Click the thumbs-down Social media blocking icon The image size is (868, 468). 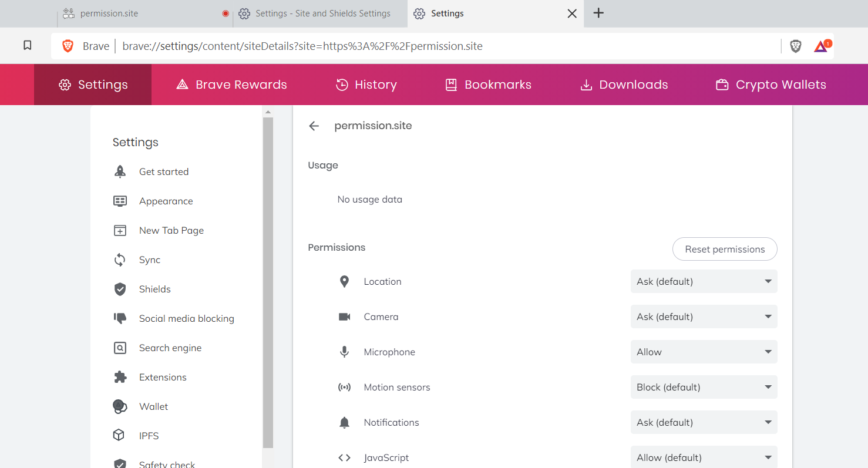point(120,318)
